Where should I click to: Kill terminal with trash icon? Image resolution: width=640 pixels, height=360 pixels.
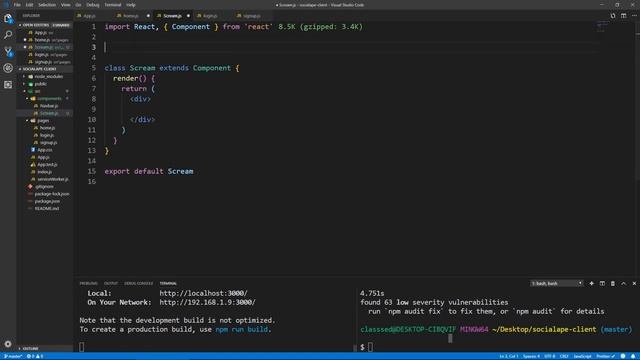[x=613, y=283]
